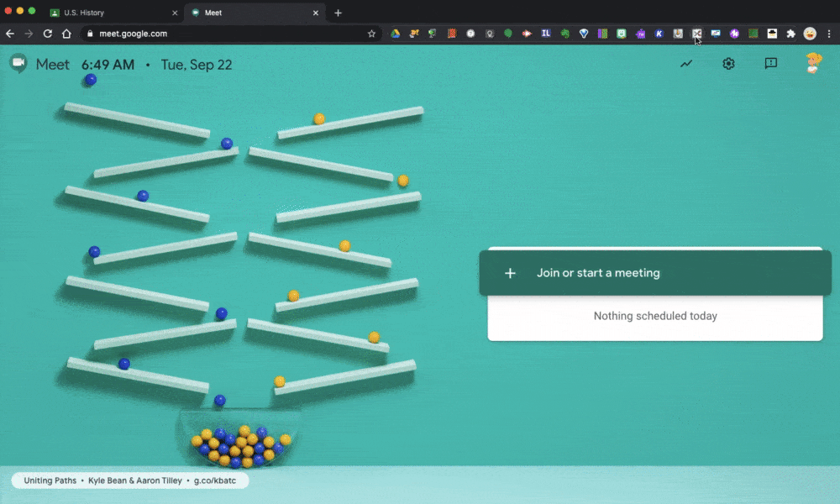Reload the Google Meet page
The height and width of the screenshot is (504, 840).
[x=48, y=34]
